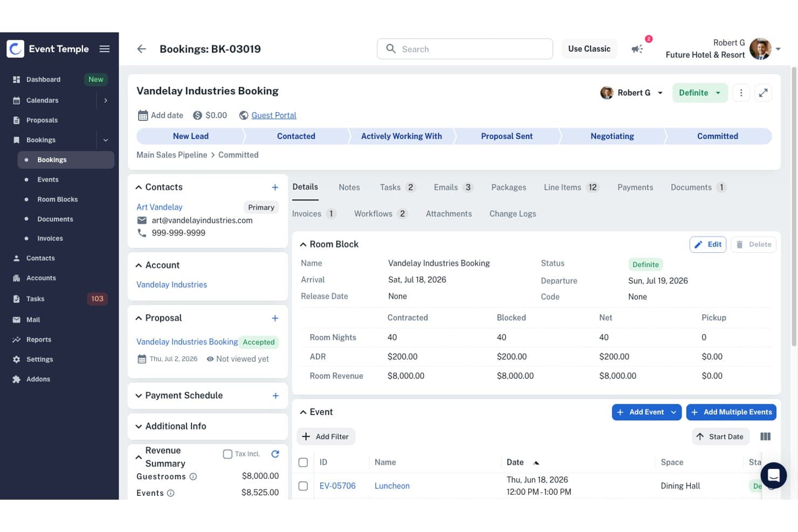
Task: Expand the Calendars sidebar submenu arrow
Action: click(x=106, y=100)
